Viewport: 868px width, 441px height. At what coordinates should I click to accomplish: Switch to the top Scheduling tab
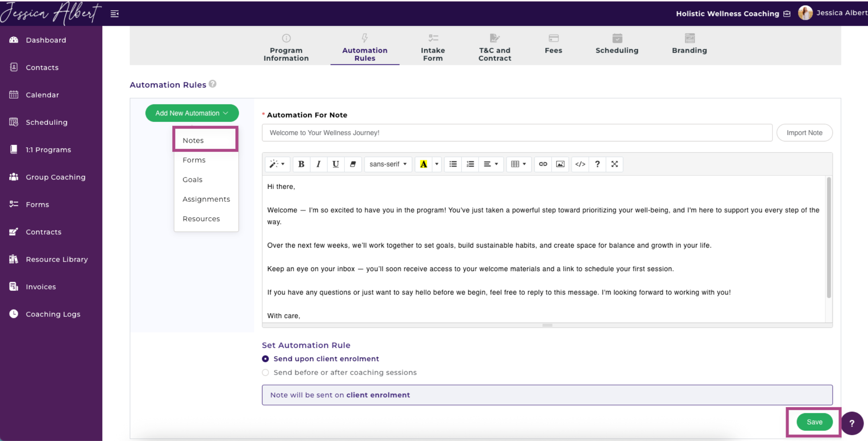[x=617, y=44]
